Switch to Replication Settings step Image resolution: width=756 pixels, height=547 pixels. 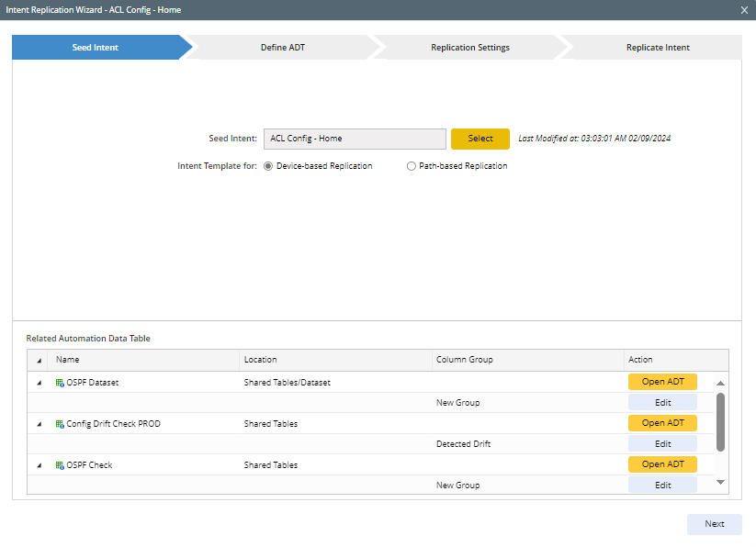(470, 48)
